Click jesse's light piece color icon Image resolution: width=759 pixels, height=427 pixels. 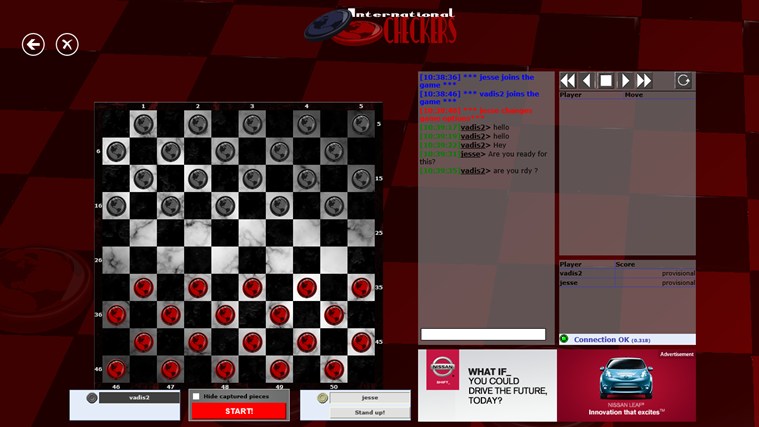322,398
